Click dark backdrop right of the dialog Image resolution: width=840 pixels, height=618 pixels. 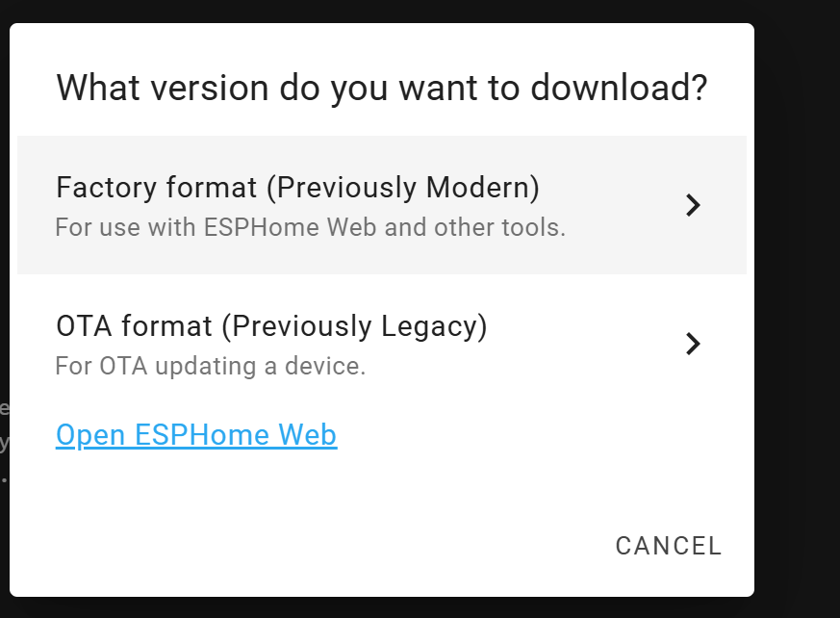[797, 308]
